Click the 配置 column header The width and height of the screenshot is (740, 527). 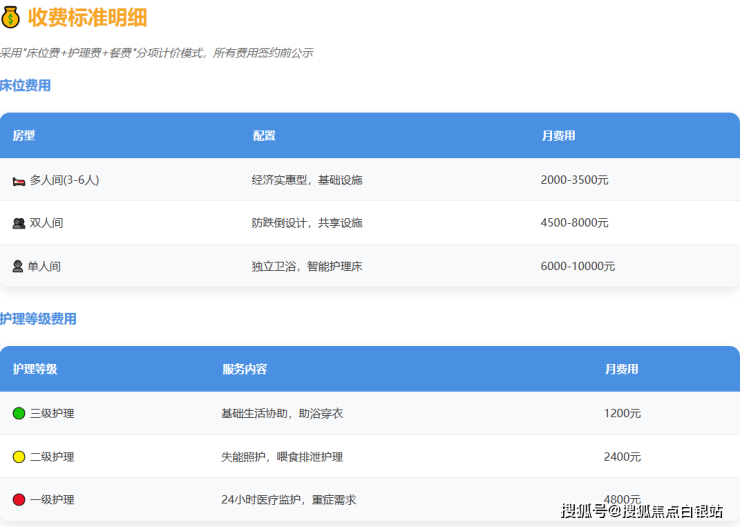(x=264, y=136)
